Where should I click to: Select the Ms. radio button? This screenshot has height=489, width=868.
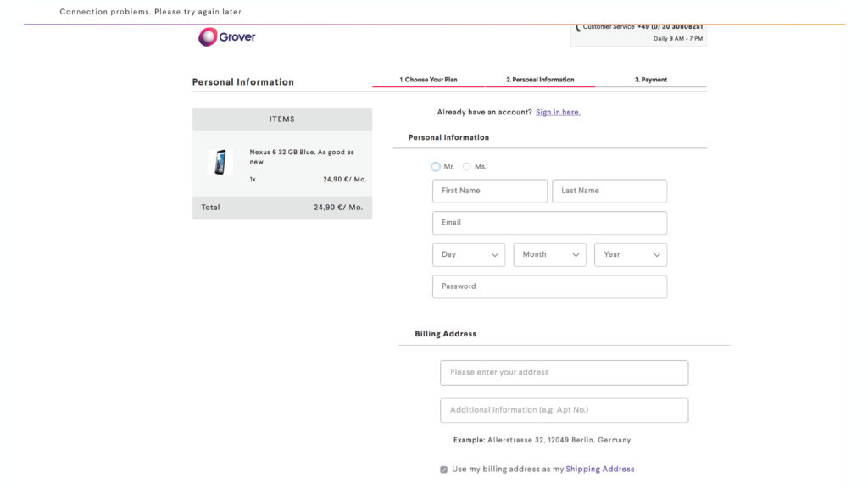pos(467,167)
